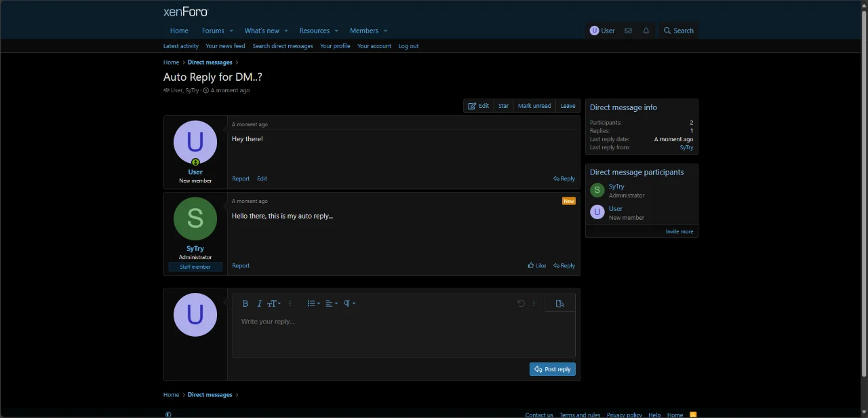Screen dimensions: 868x418
Task: Open the SyTry name link under avatar
Action: tap(195, 249)
